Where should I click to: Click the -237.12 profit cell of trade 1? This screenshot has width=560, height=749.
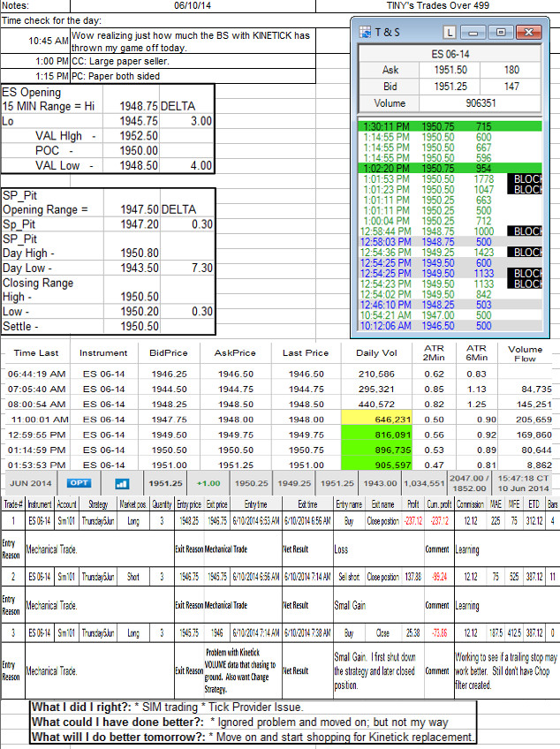tap(412, 520)
